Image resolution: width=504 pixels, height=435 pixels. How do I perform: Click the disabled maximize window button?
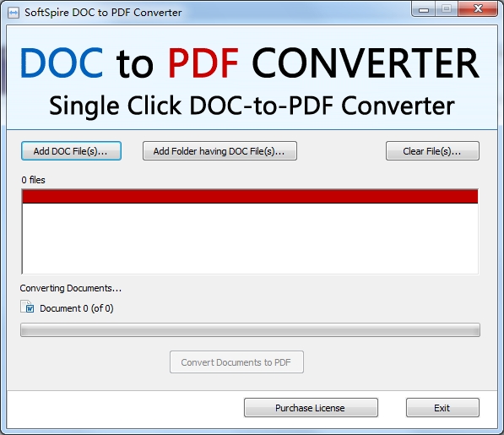click(x=447, y=8)
